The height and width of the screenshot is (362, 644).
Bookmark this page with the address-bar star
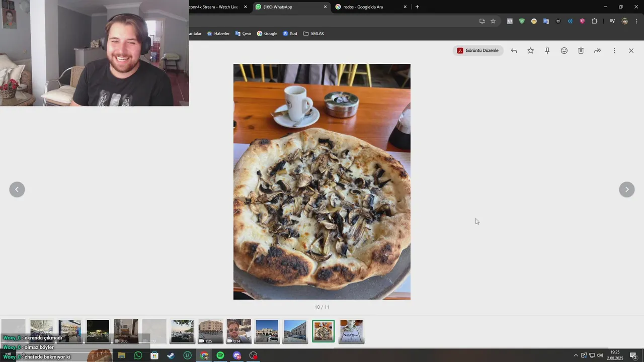(493, 21)
